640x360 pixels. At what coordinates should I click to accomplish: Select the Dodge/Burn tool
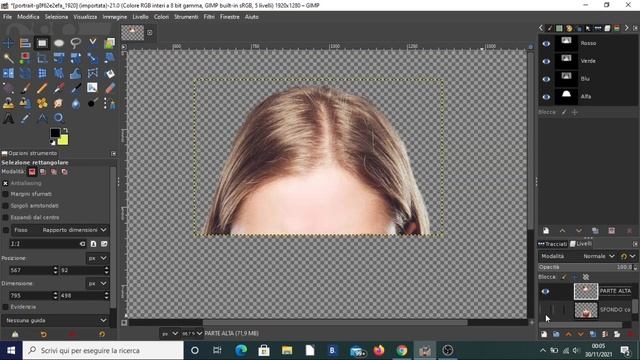93,104
